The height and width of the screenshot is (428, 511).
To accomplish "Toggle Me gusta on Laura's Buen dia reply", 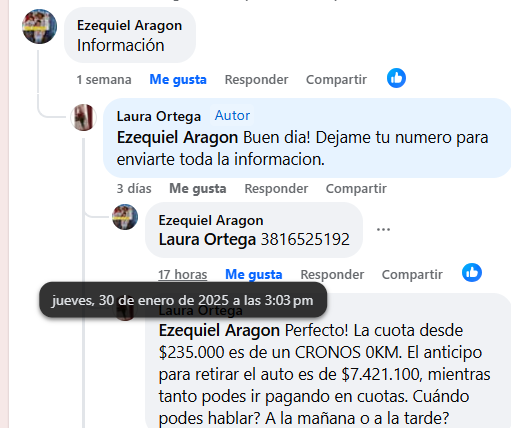I will pyautogui.click(x=198, y=189).
